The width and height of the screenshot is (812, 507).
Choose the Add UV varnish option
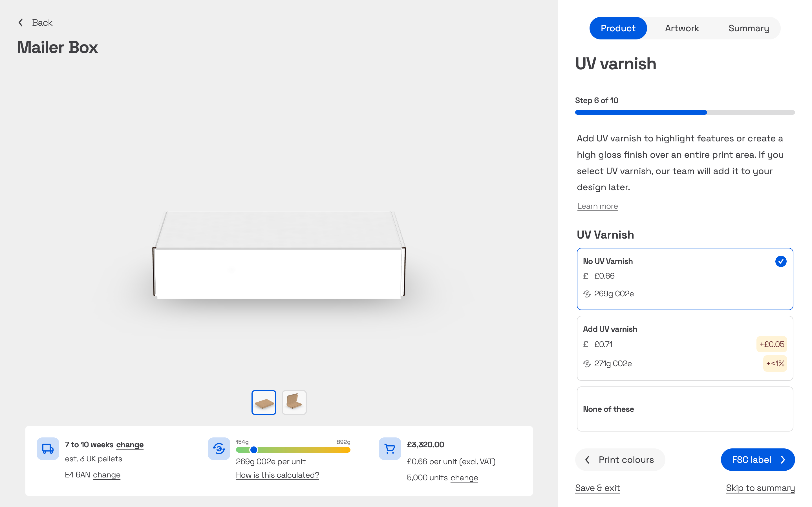click(x=685, y=348)
